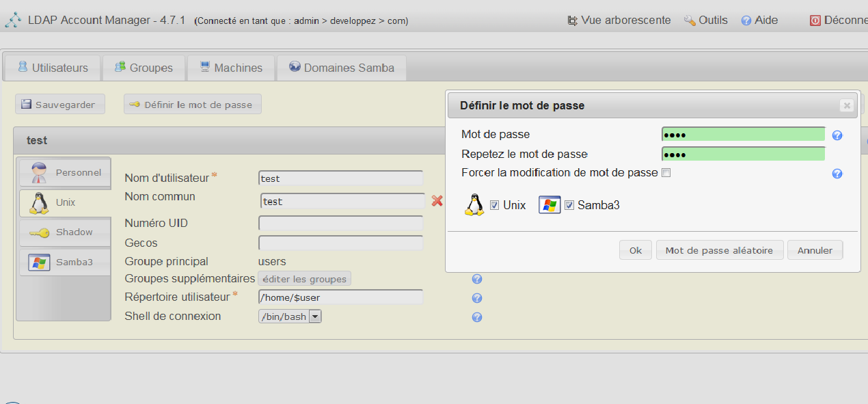868x404 pixels.
Task: Open Vue arborescente tree view
Action: [x=619, y=21]
